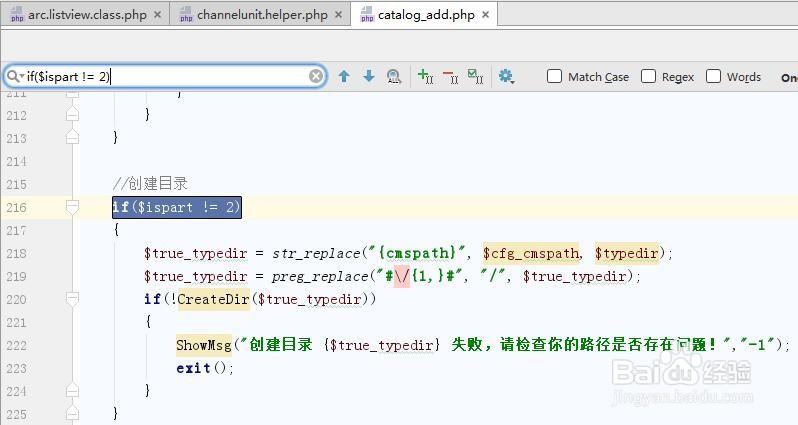Click the Find All occurrences icon
The image size is (798, 425).
pyautogui.click(x=394, y=76)
